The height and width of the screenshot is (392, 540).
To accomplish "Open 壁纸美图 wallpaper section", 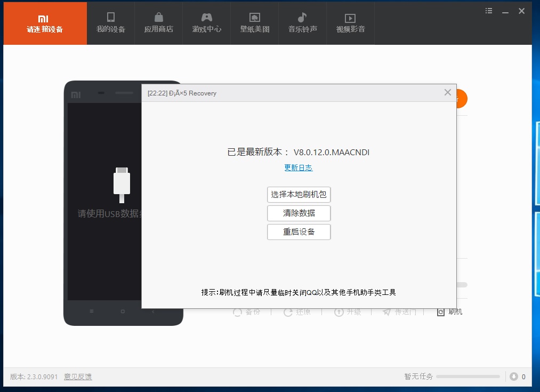I will pos(254,23).
